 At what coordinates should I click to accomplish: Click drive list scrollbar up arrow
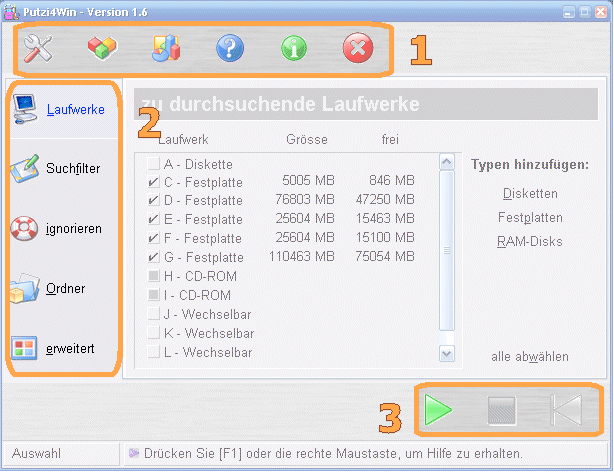tap(447, 161)
